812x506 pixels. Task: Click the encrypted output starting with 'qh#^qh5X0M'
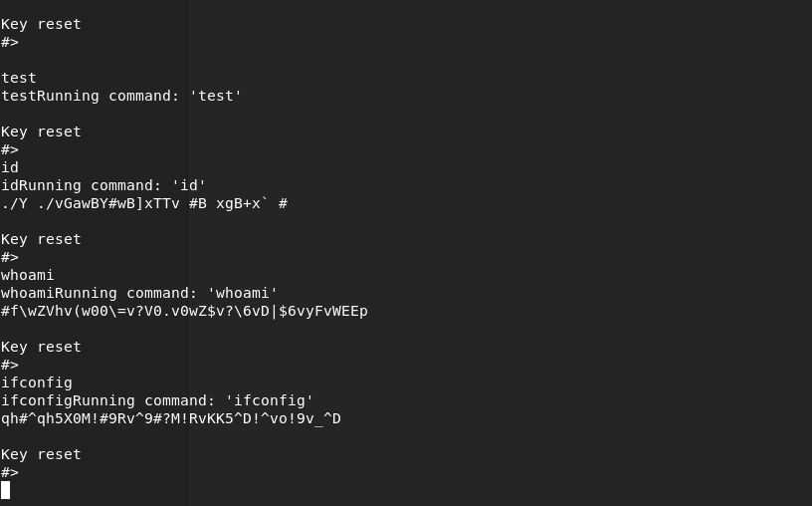tap(171, 419)
